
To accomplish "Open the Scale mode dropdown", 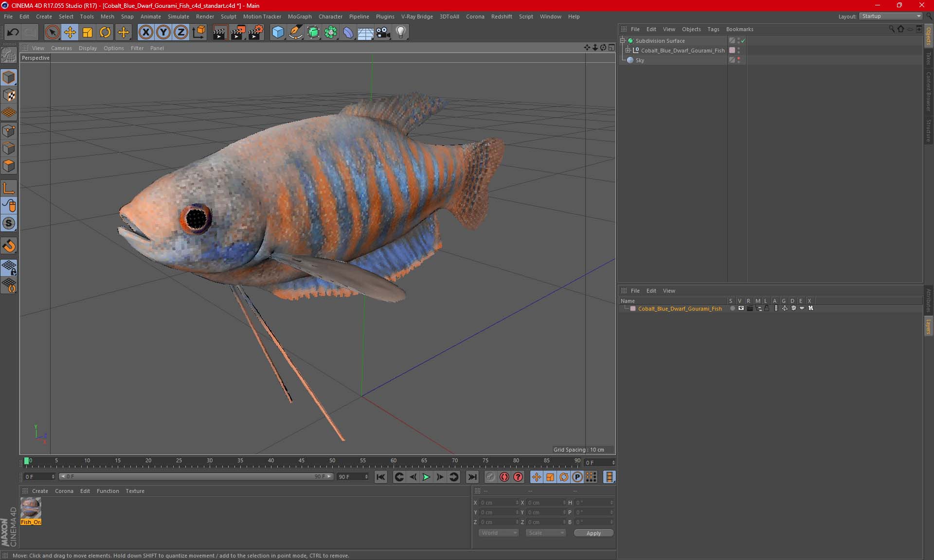I will tap(546, 533).
